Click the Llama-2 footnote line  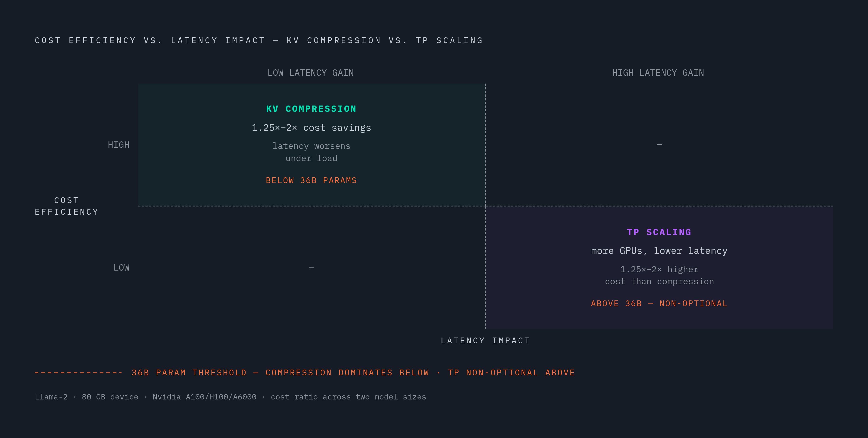[x=231, y=397]
